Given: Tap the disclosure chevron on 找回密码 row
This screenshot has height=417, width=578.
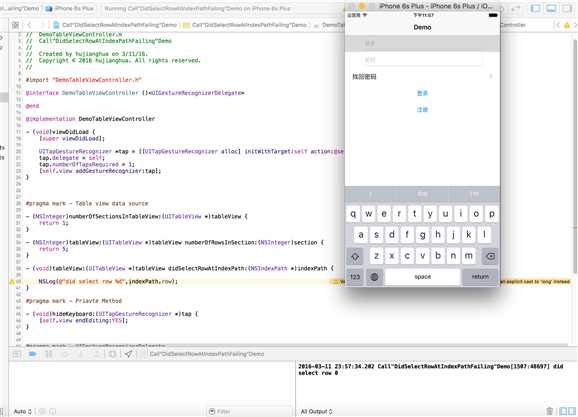Looking at the screenshot, I should [x=491, y=76].
